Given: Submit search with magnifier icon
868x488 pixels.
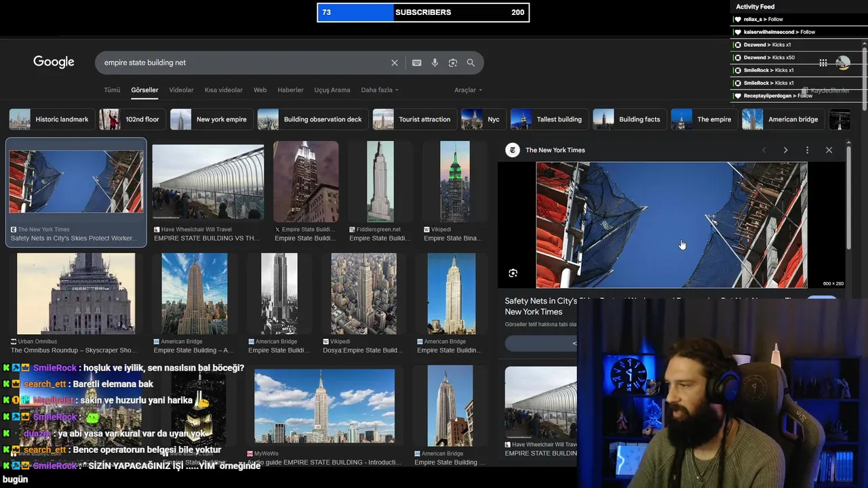Looking at the screenshot, I should pyautogui.click(x=471, y=62).
